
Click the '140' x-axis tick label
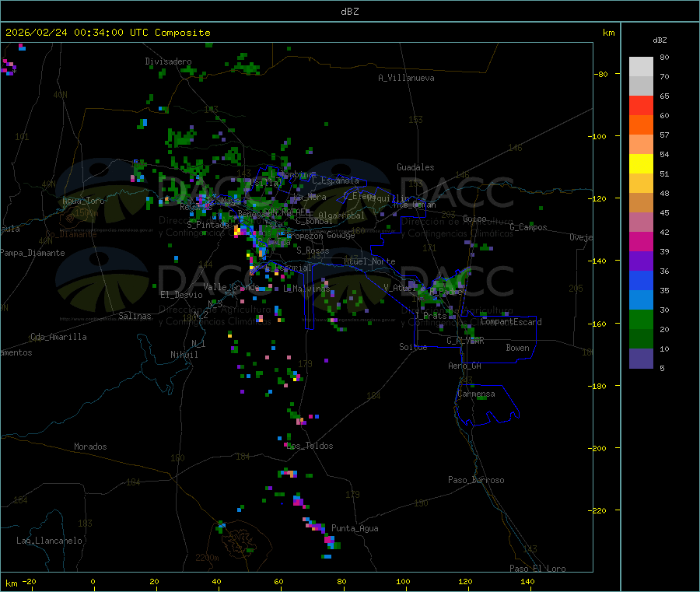[x=527, y=581]
